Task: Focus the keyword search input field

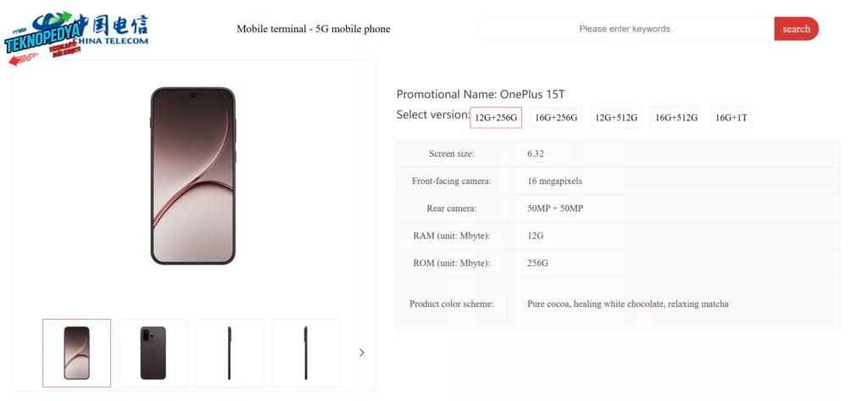Action: 626,29
